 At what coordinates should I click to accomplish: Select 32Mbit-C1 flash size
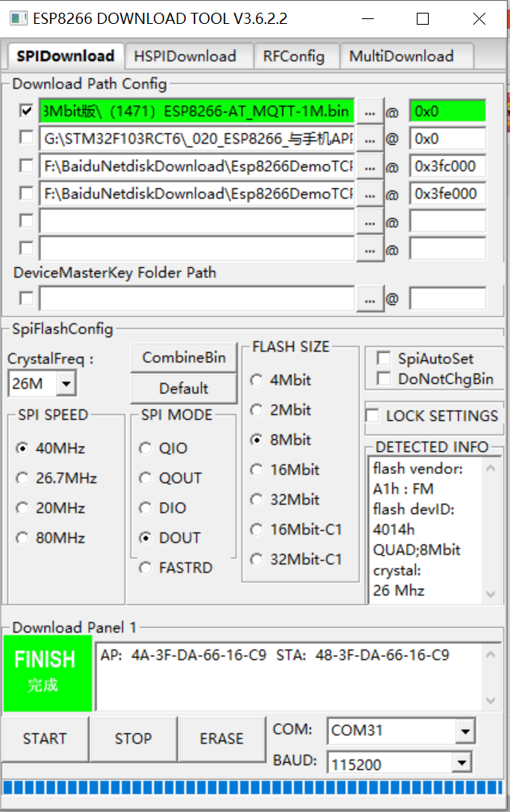[296, 560]
